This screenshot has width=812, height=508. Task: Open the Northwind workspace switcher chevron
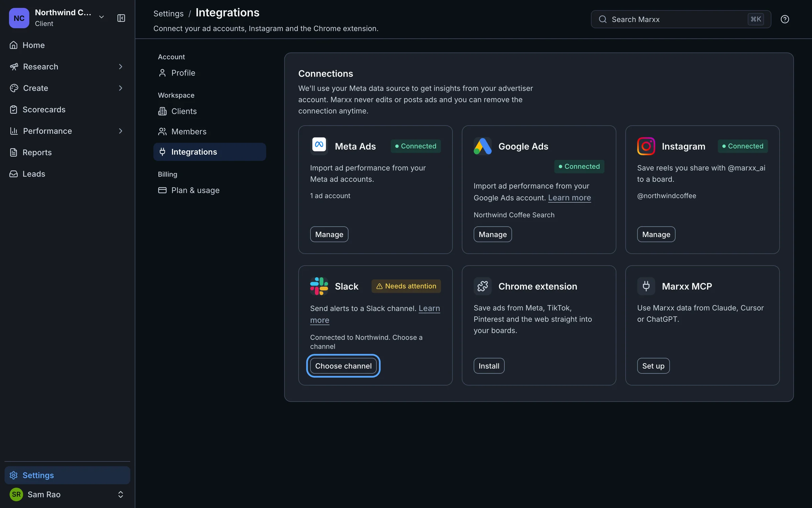[101, 17]
